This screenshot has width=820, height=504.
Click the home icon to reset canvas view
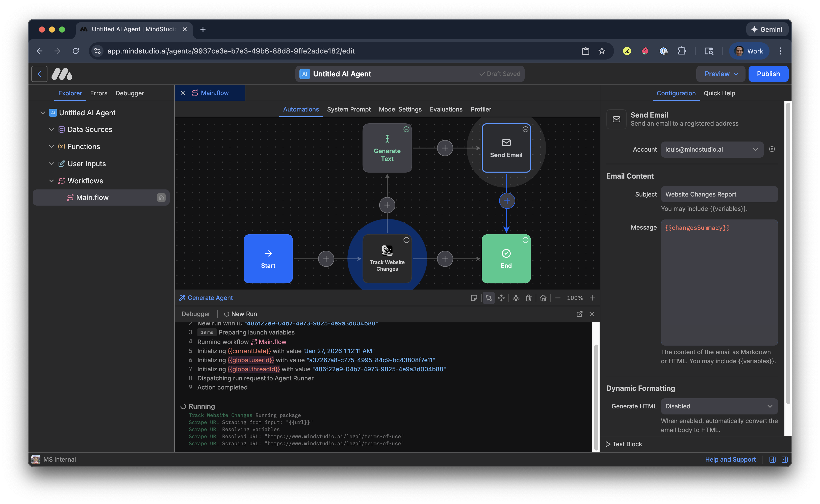tap(543, 298)
